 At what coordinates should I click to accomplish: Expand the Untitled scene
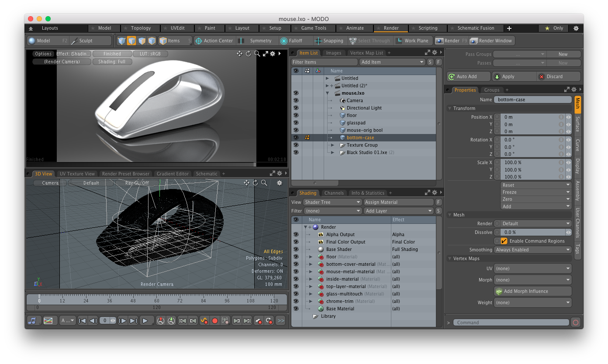click(x=327, y=78)
